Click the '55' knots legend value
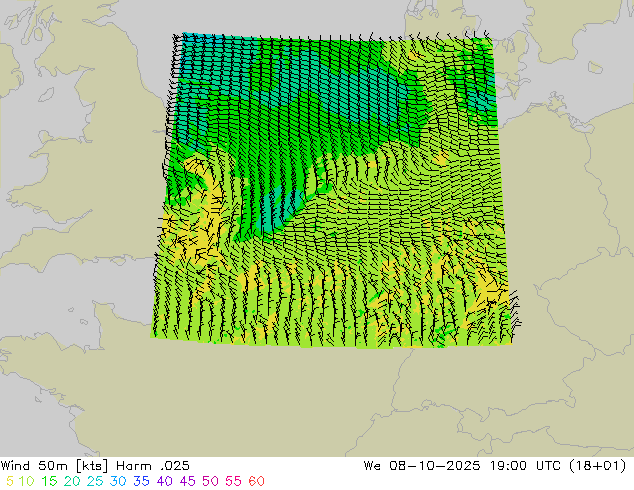Image resolution: width=634 pixels, height=490 pixels. point(233,481)
